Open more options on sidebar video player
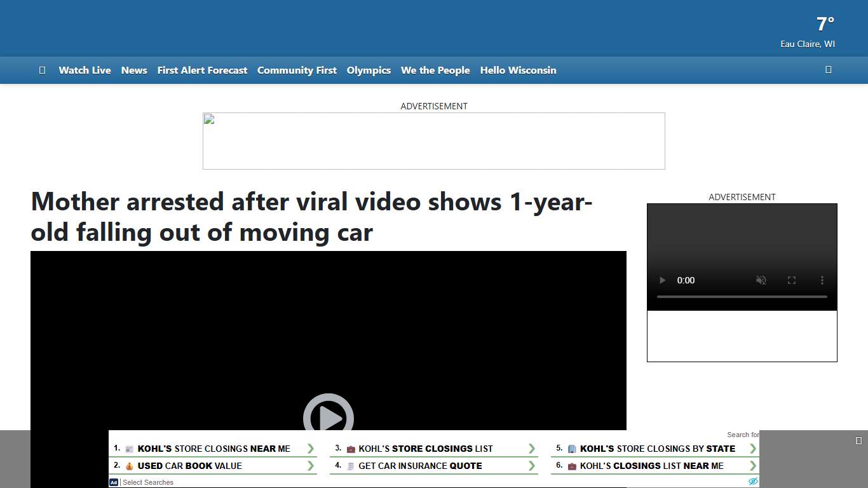Image resolution: width=868 pixels, height=488 pixels. point(822,280)
